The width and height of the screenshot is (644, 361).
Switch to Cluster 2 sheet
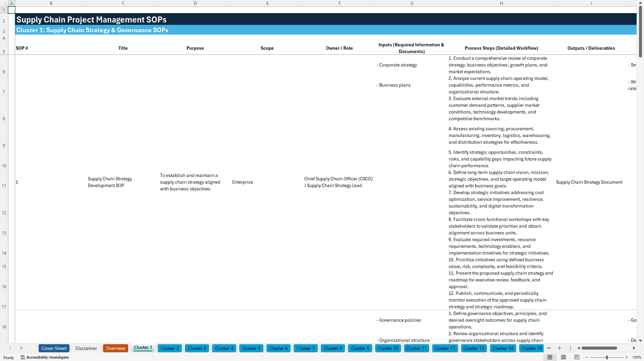pos(170,348)
